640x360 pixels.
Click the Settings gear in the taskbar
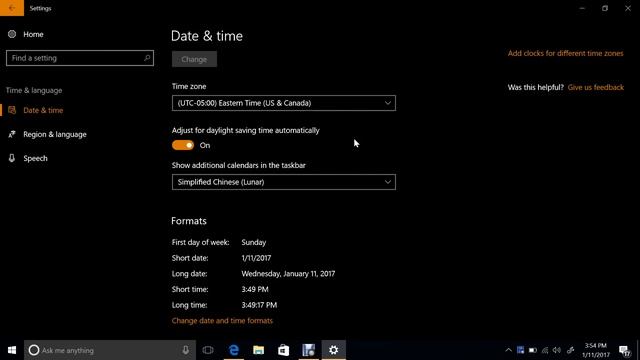tap(333, 350)
